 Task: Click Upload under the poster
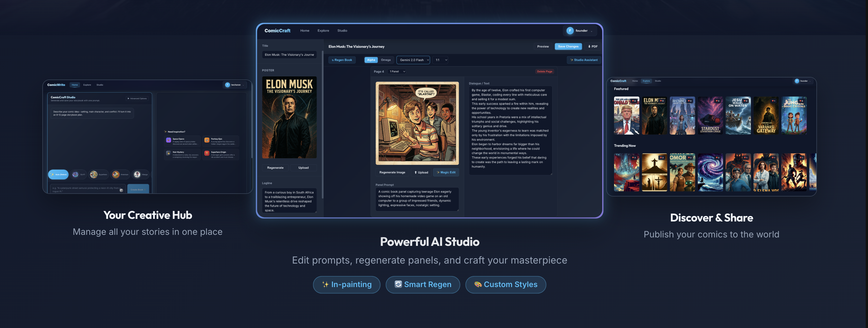point(303,168)
